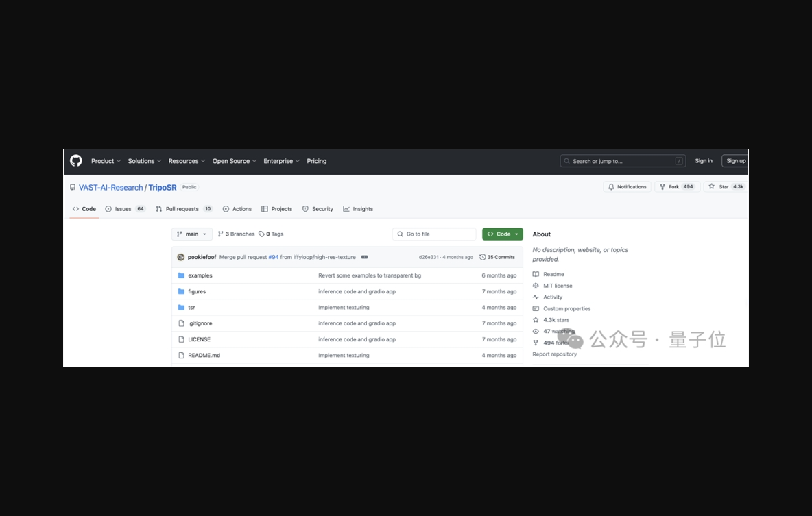Image resolution: width=812 pixels, height=516 pixels.
Task: Open the main branch selector dropdown
Action: [x=191, y=234]
